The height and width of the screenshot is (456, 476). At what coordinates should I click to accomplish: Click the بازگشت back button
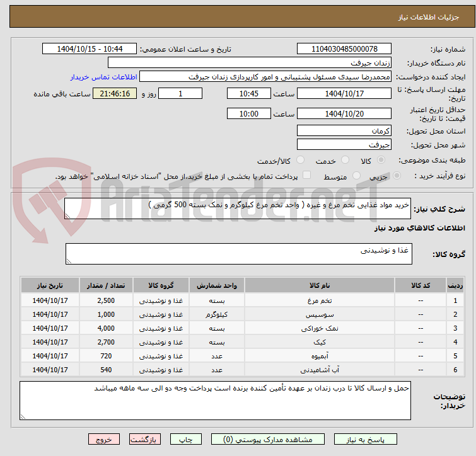(x=145, y=440)
